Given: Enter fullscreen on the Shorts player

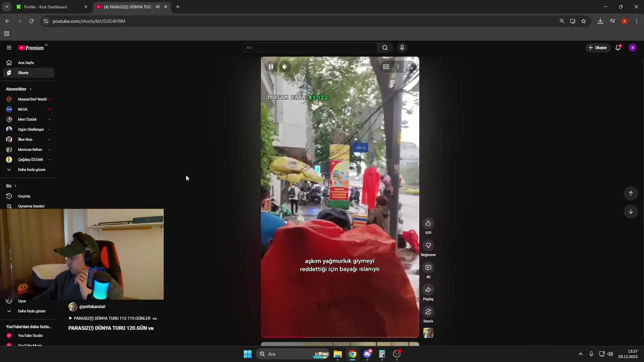Looking at the screenshot, I should (x=410, y=66).
